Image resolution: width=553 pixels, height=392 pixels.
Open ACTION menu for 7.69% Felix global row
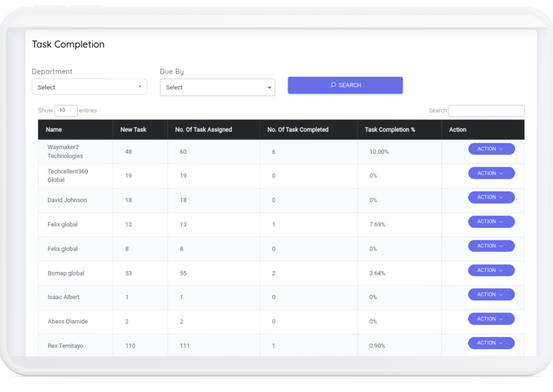coord(491,222)
